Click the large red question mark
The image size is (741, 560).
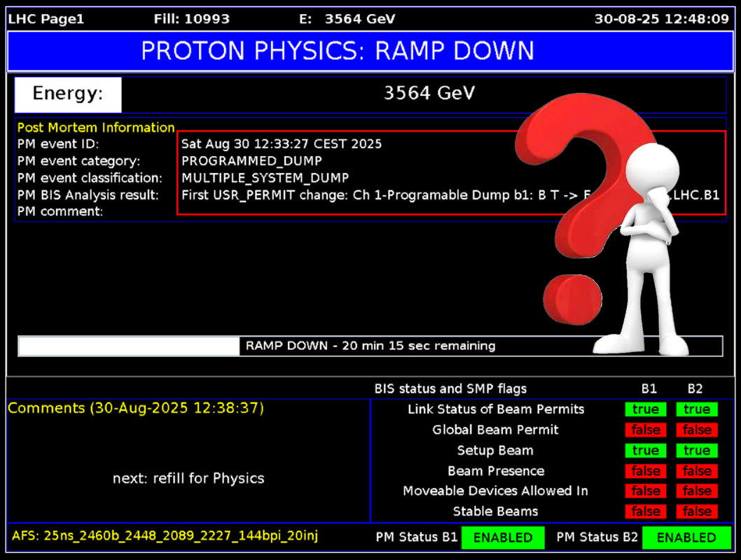[560, 175]
